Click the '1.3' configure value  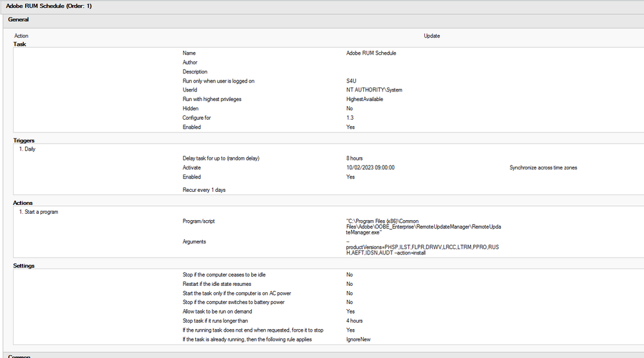tap(350, 117)
